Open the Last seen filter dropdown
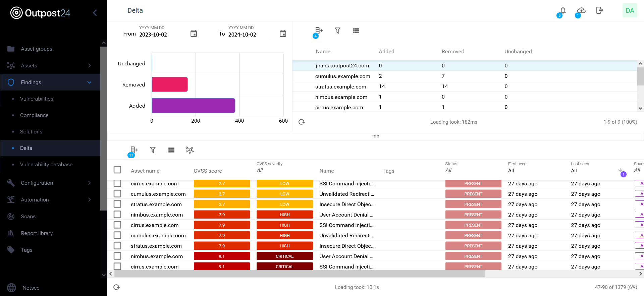The height and width of the screenshot is (296, 644). click(594, 171)
